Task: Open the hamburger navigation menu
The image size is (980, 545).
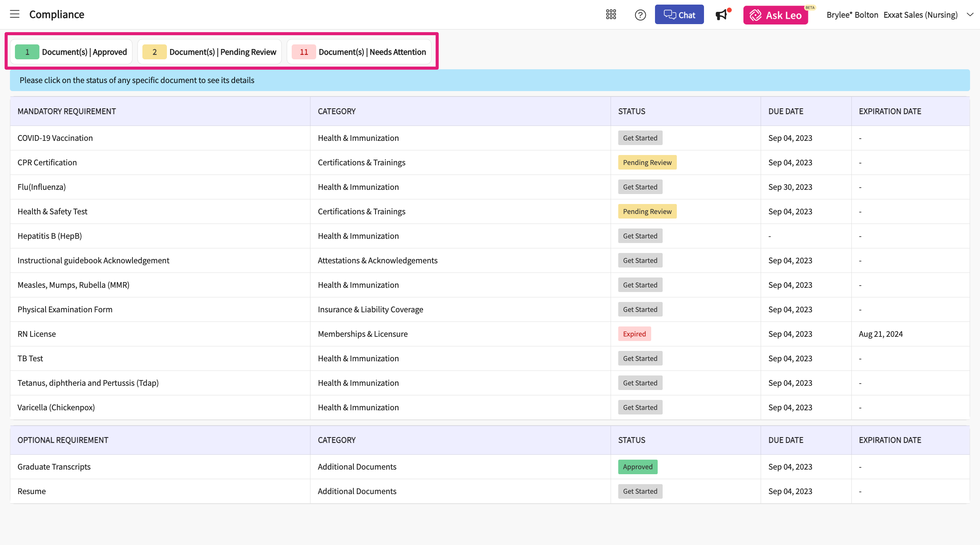Action: coord(15,15)
